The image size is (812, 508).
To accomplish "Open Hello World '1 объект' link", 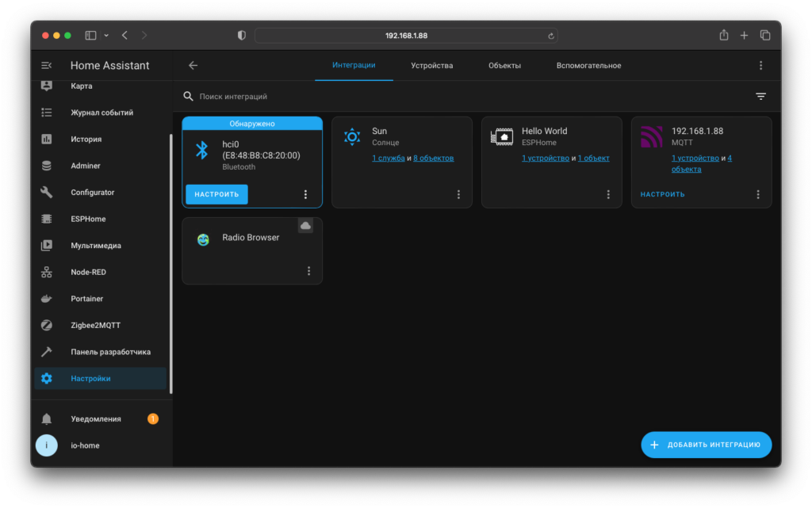I will pyautogui.click(x=593, y=159).
